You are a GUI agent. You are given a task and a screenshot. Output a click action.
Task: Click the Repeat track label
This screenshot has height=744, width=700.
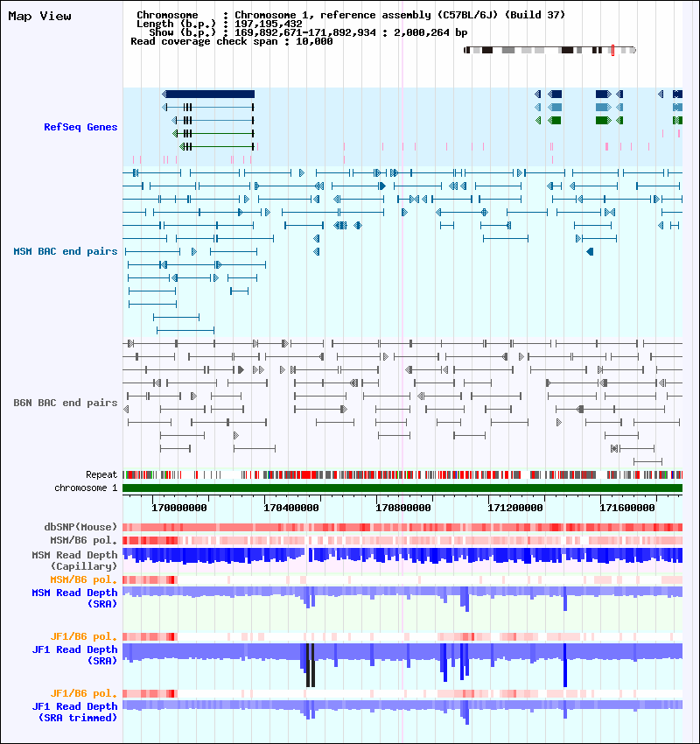pos(101,475)
